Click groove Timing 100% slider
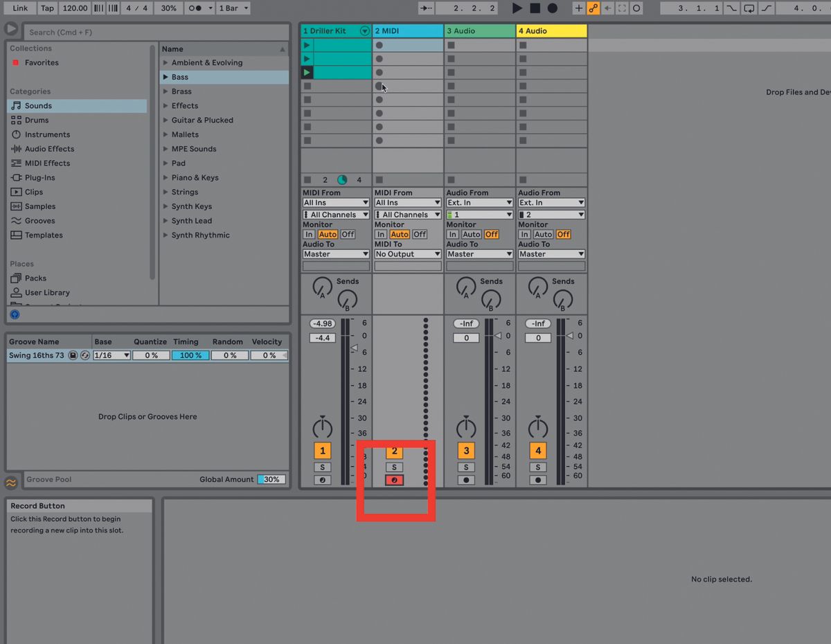Image resolution: width=831 pixels, height=644 pixels. 191,355
